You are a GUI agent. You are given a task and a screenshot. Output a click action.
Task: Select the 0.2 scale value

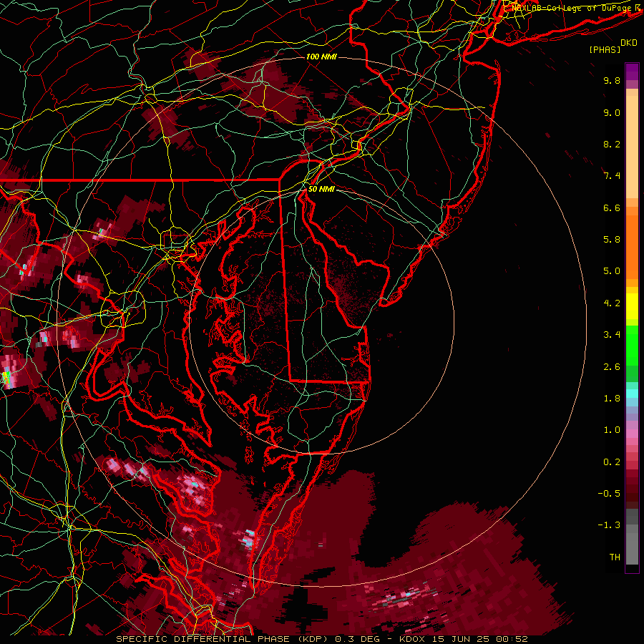click(x=612, y=462)
